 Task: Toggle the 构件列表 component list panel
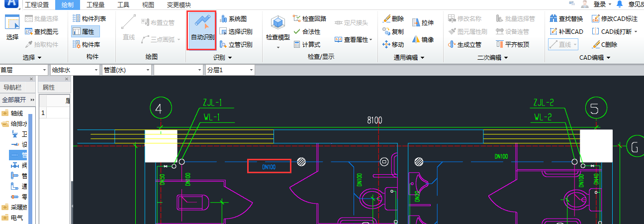[89, 18]
